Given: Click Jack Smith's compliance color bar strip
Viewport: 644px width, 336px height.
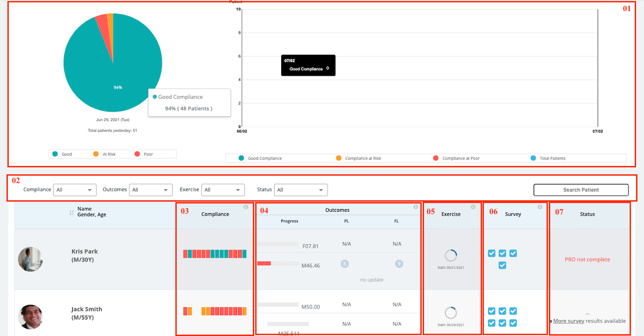Looking at the screenshot, I should coord(215,311).
